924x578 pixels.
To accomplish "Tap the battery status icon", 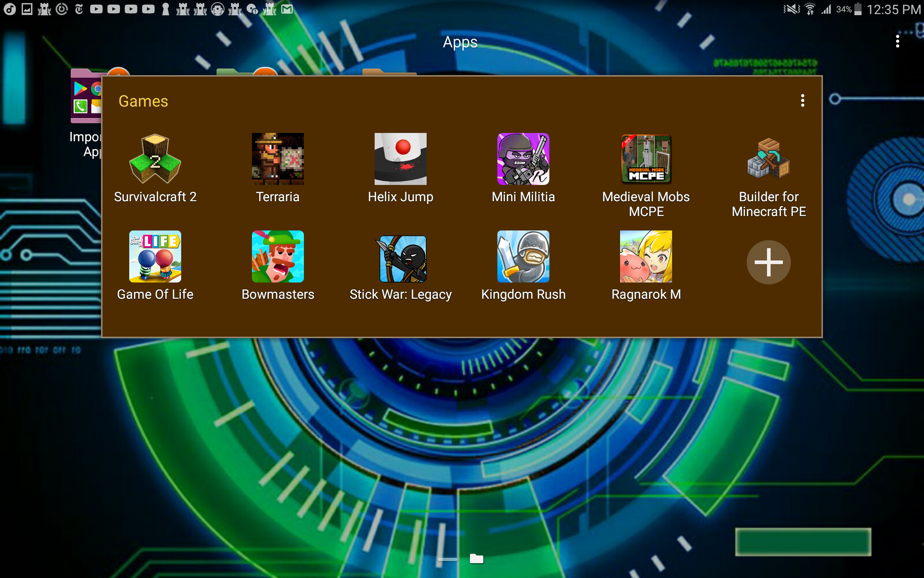I will pyautogui.click(x=858, y=9).
